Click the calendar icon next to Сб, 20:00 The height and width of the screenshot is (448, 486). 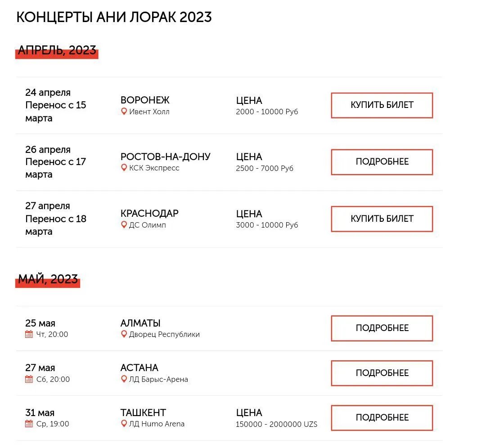[29, 379]
